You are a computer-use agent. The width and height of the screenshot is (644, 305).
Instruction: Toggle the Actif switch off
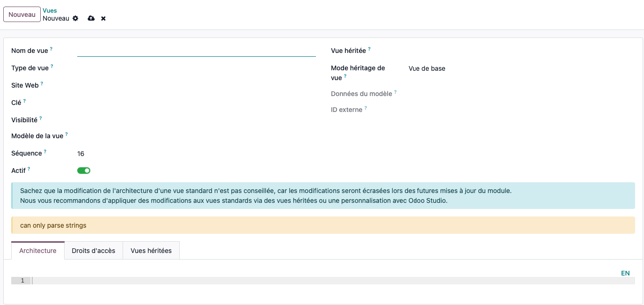84,171
